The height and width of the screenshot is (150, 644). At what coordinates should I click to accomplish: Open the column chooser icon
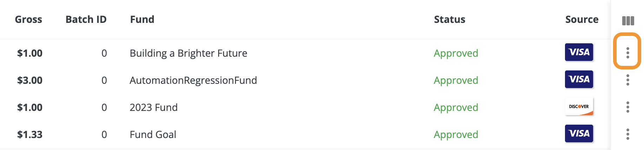(x=628, y=21)
